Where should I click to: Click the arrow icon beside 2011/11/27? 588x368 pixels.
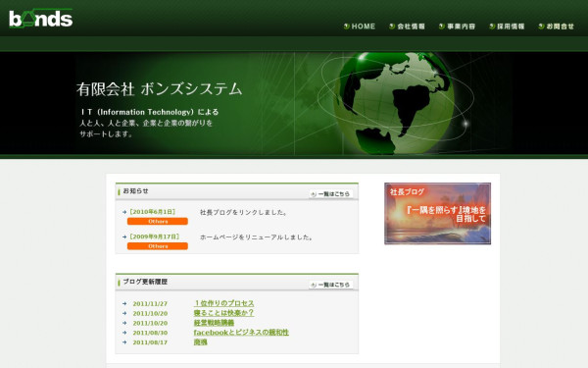[124, 303]
